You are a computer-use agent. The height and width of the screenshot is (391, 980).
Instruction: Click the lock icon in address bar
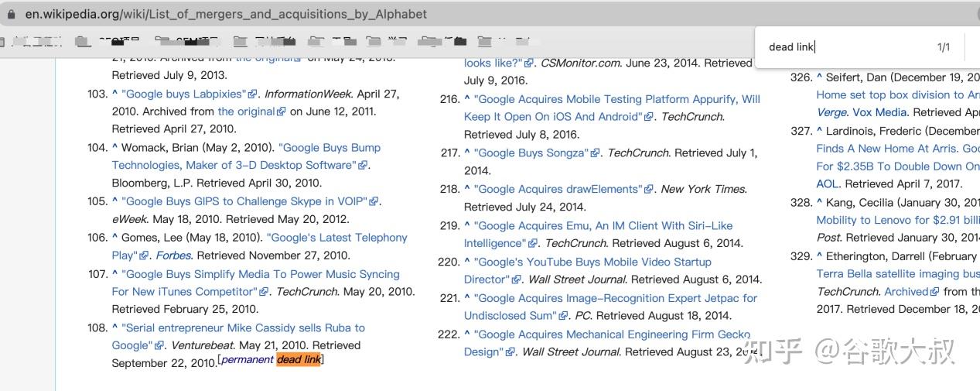[9, 14]
